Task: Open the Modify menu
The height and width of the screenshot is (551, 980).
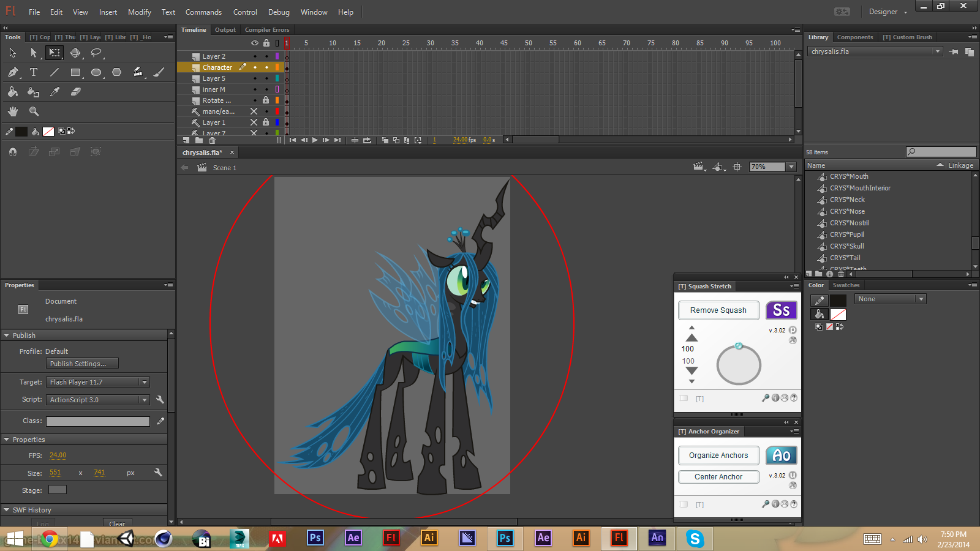Action: pos(139,12)
